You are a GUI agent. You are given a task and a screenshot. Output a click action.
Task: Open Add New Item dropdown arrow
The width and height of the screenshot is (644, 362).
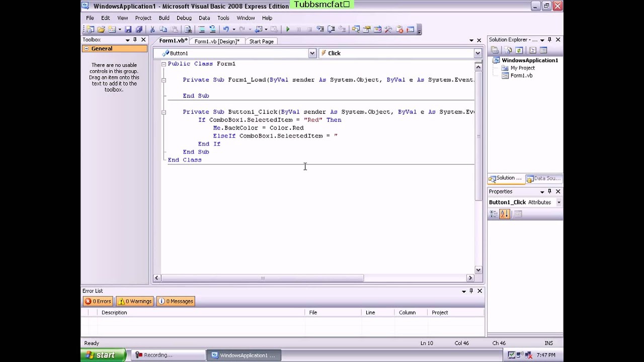point(120,30)
